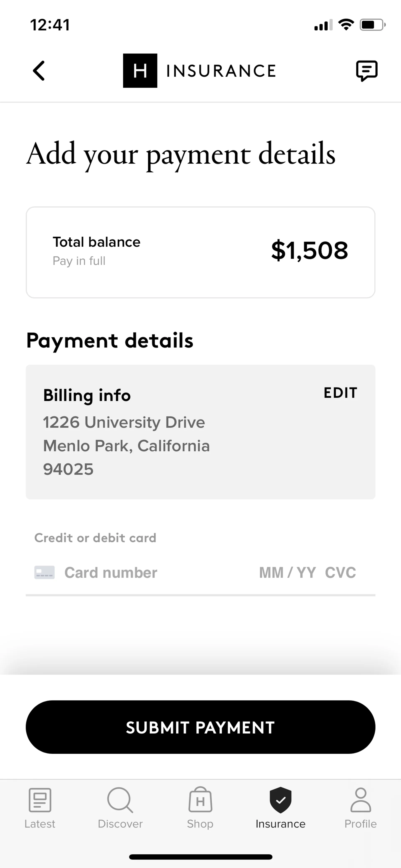Screen dimensions: 401x868
Task: Tap the Shop bag icon
Action: click(200, 800)
